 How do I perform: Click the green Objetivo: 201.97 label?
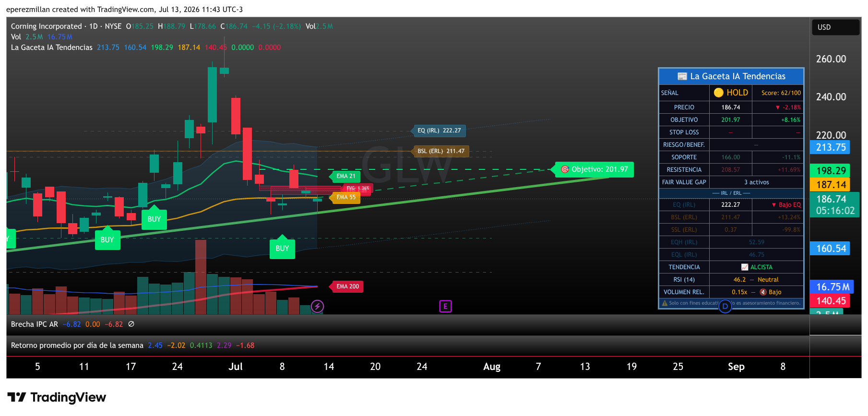[x=594, y=169]
